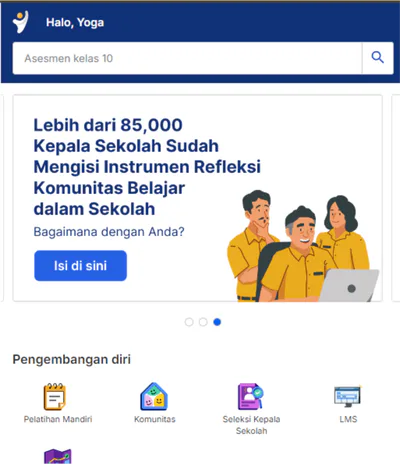Viewport: 400px width, 464px height.
Task: Click the "Isi di sini" button
Action: [x=80, y=266]
